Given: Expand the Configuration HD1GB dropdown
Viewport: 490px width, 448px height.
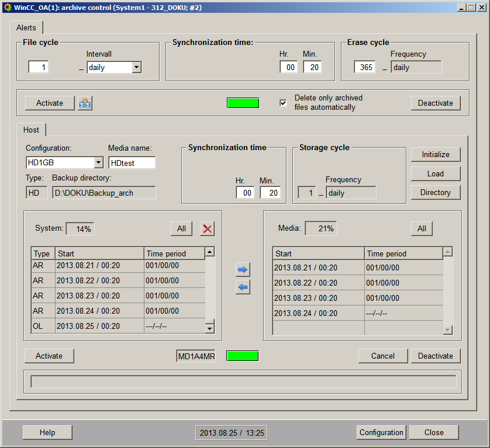Looking at the screenshot, I should [98, 162].
